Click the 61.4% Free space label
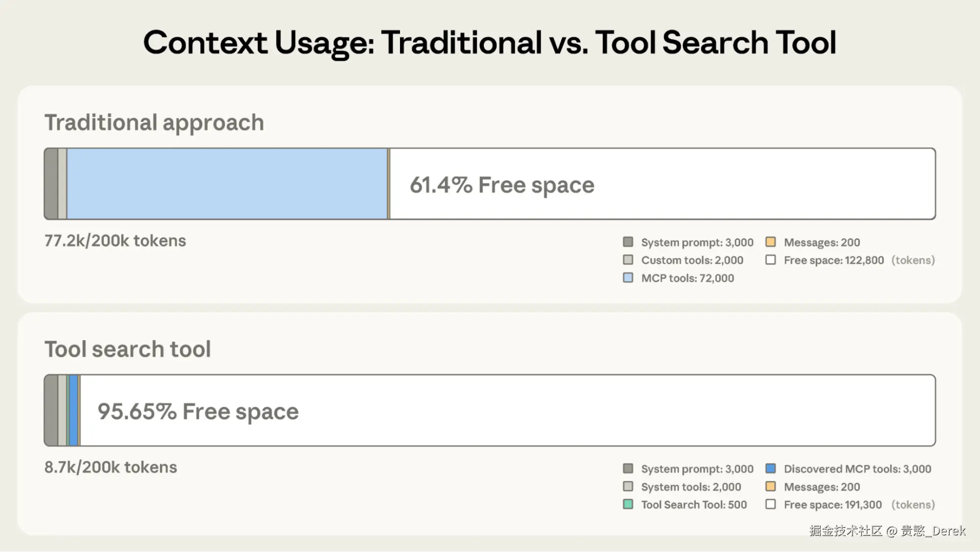Screen dimensions: 980x552 [502, 185]
